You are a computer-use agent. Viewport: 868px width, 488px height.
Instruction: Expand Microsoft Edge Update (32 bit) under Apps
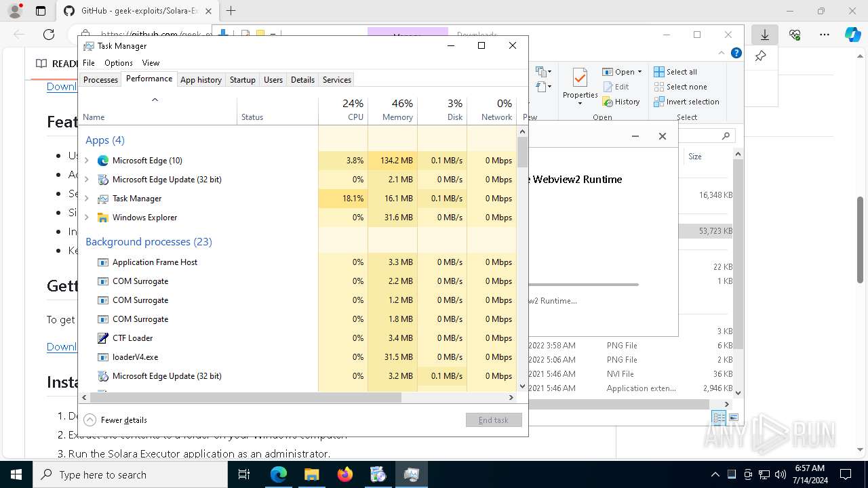coord(86,180)
